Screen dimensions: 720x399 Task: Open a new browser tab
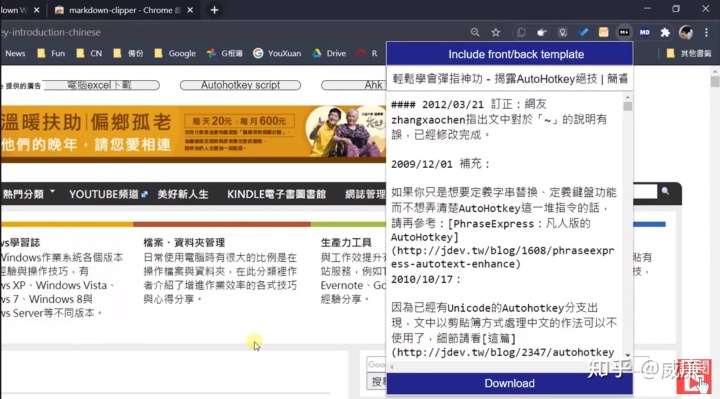(x=214, y=10)
